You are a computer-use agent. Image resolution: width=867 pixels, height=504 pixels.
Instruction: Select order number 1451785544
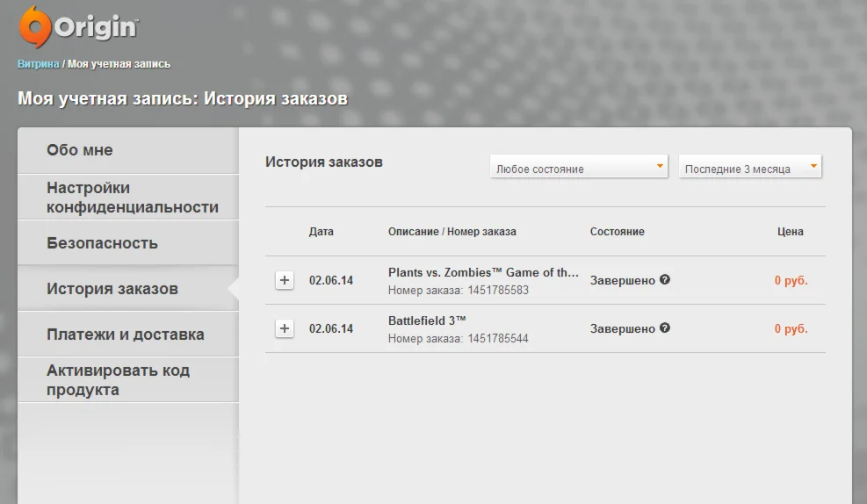[498, 338]
